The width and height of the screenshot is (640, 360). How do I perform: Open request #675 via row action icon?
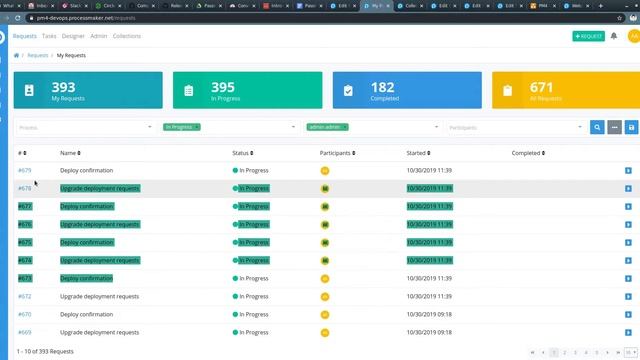point(628,242)
